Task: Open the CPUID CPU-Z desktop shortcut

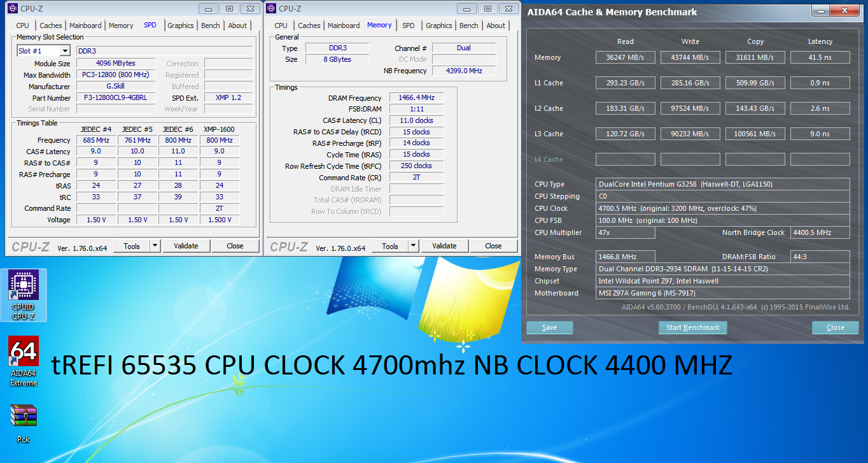Action: (24, 295)
